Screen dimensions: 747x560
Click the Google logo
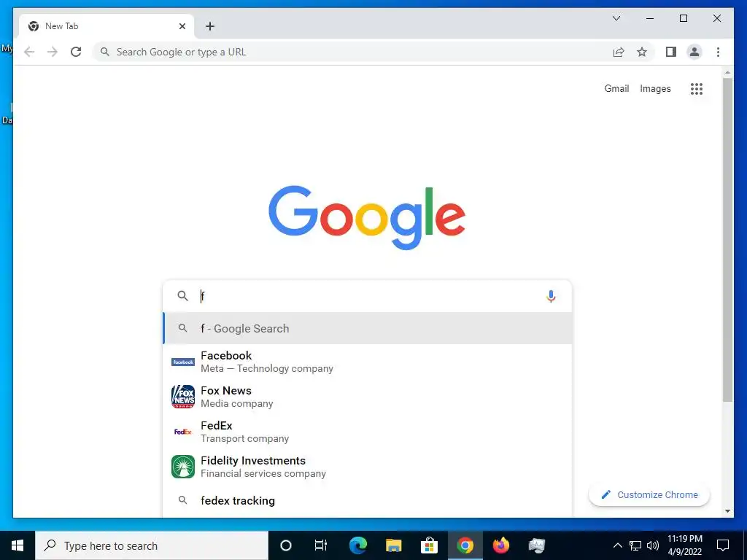coord(367,217)
